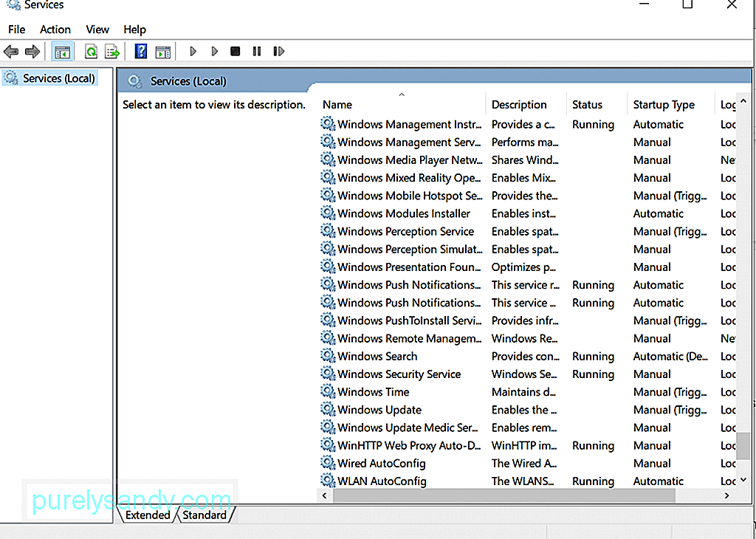The width and height of the screenshot is (756, 539).
Task: Open the View menu
Action: (x=97, y=30)
